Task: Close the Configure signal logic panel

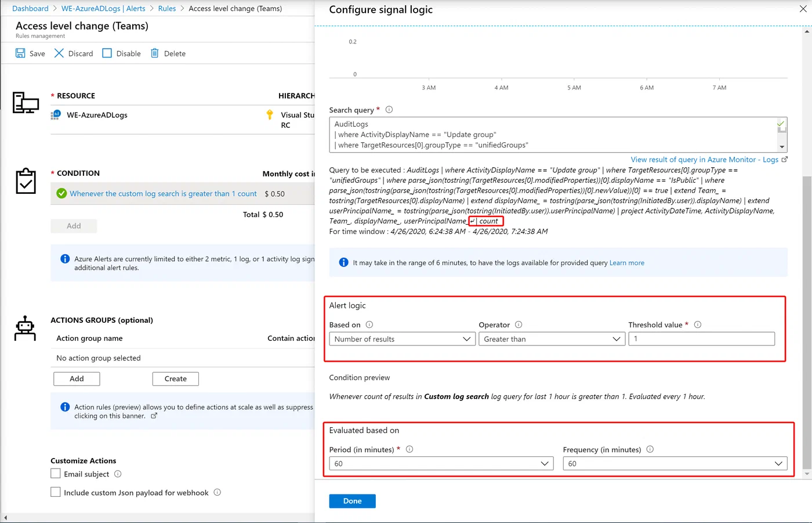Action: click(x=803, y=9)
